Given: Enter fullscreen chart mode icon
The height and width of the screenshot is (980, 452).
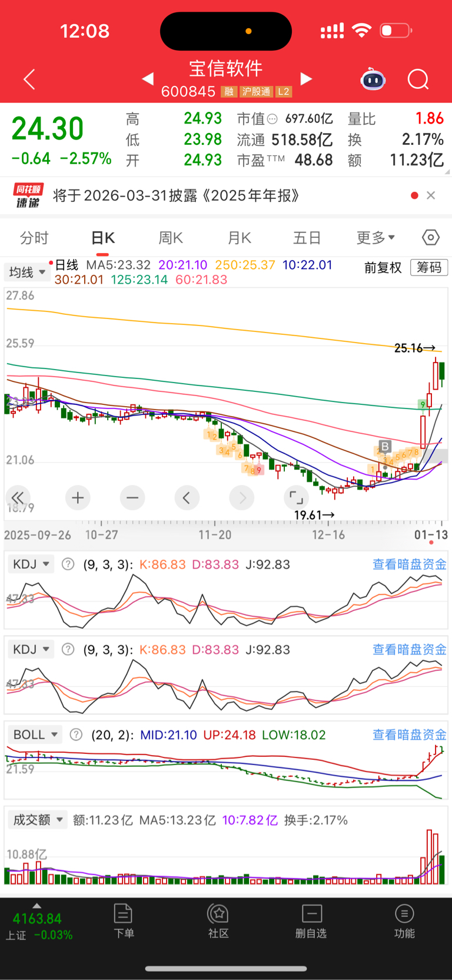Looking at the screenshot, I should click(297, 498).
